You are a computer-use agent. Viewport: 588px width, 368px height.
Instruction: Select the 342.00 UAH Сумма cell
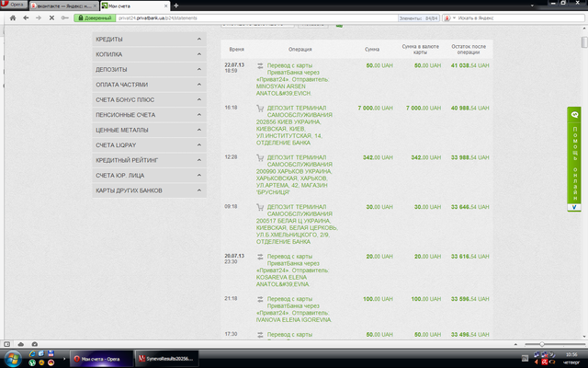(x=378, y=157)
